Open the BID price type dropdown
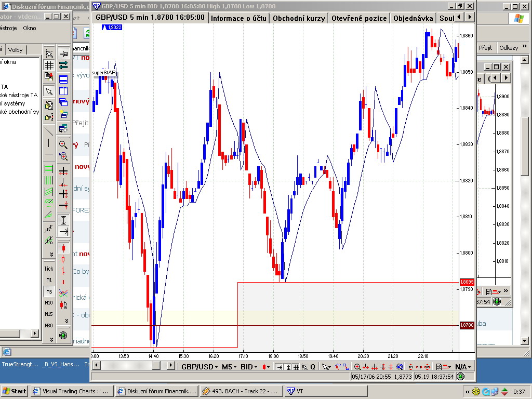532x399 pixels. 249,367
